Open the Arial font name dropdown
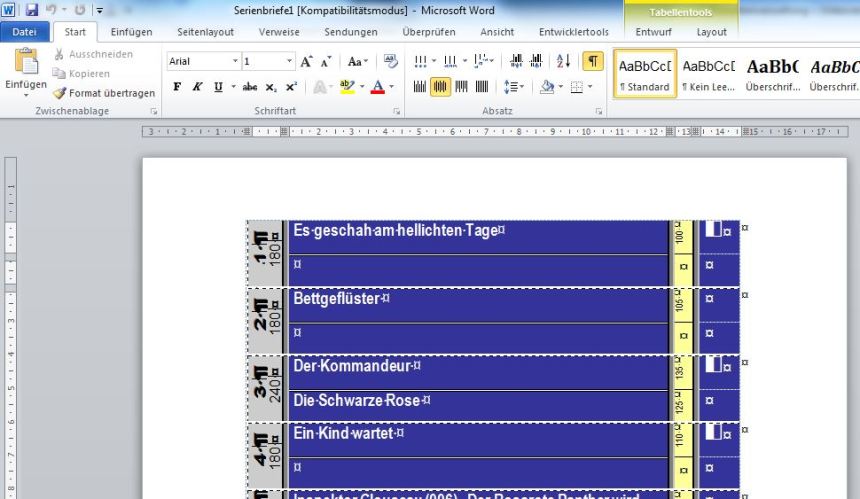This screenshot has width=860, height=499. click(235, 61)
